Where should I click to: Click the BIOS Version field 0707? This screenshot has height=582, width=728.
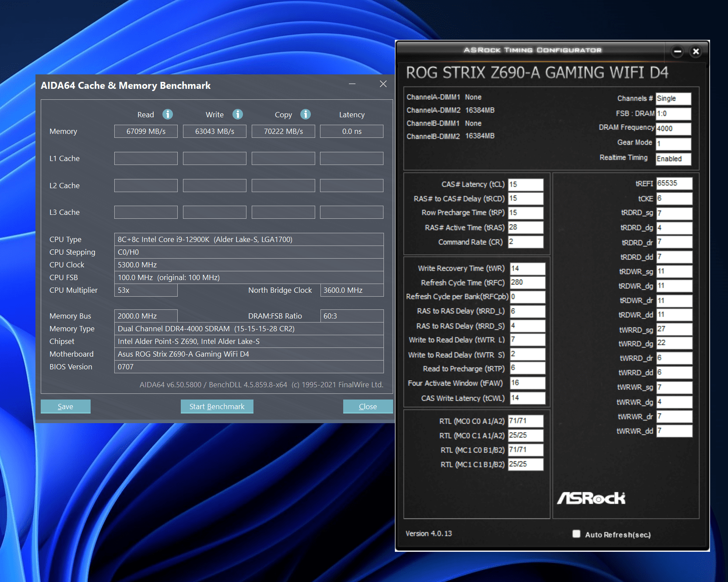click(249, 367)
